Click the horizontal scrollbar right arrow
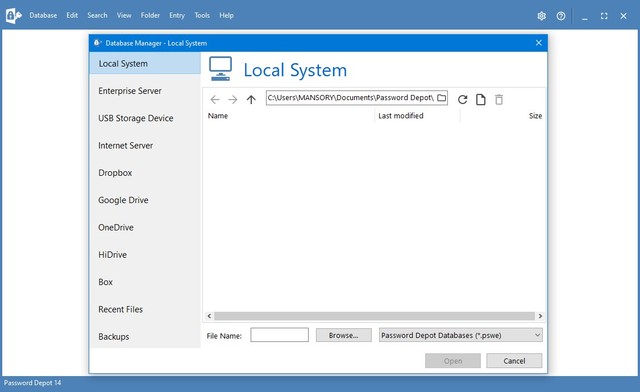Viewport: 640px width, 392px height. tap(540, 316)
